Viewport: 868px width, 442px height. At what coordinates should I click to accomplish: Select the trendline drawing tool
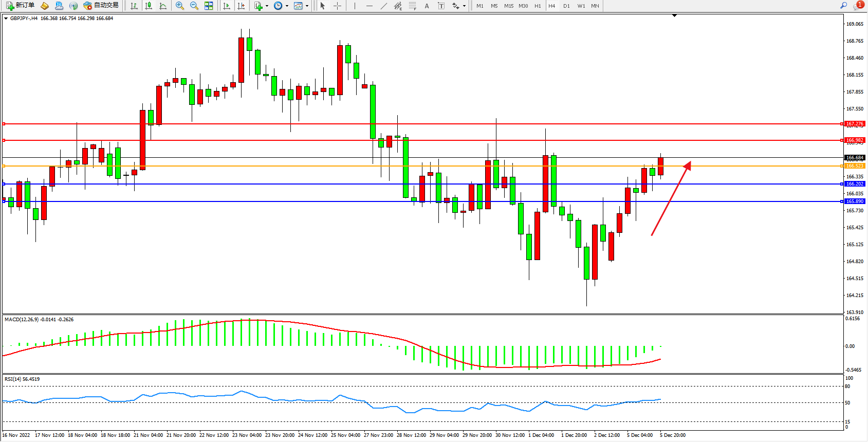pos(384,6)
